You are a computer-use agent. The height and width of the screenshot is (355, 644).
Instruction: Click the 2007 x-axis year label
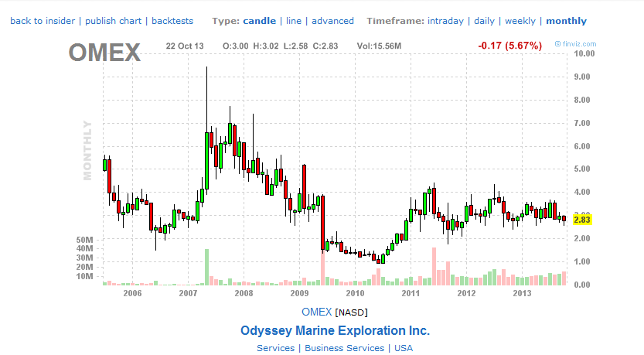pyautogui.click(x=188, y=293)
